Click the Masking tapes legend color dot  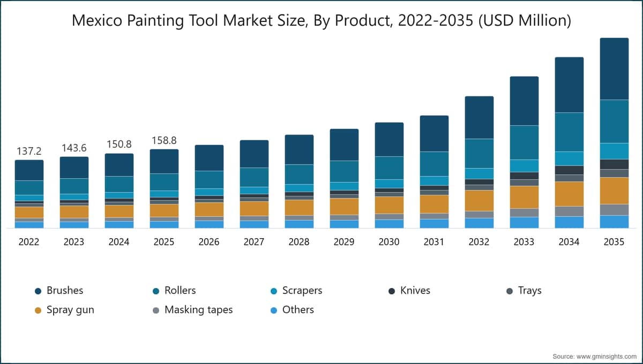156,310
